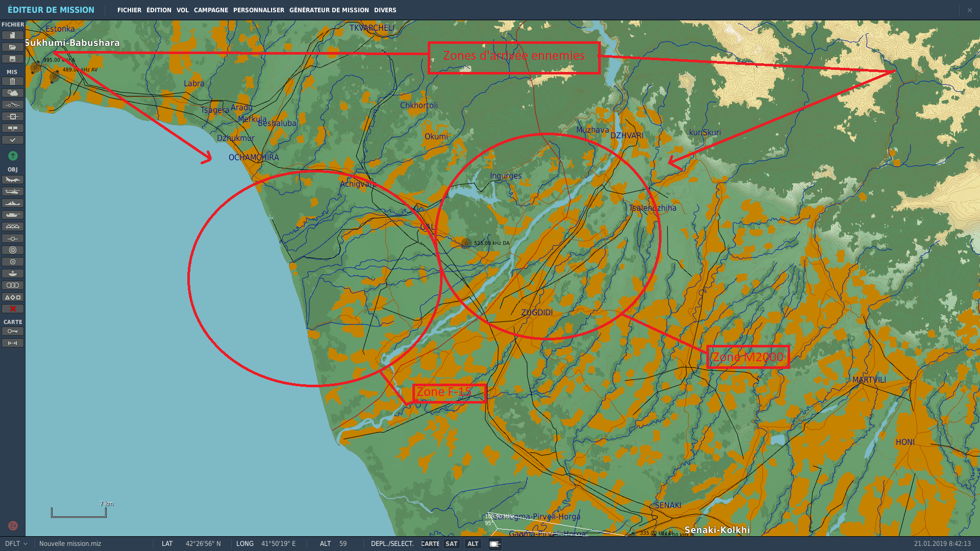The image size is (980, 551).
Task: Click the TKVARCHELI town label on map
Action: [x=372, y=28]
